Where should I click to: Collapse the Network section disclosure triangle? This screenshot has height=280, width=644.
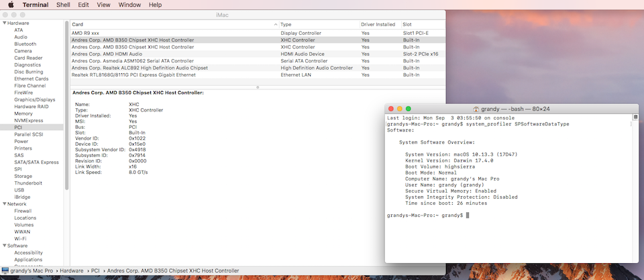[3, 203]
